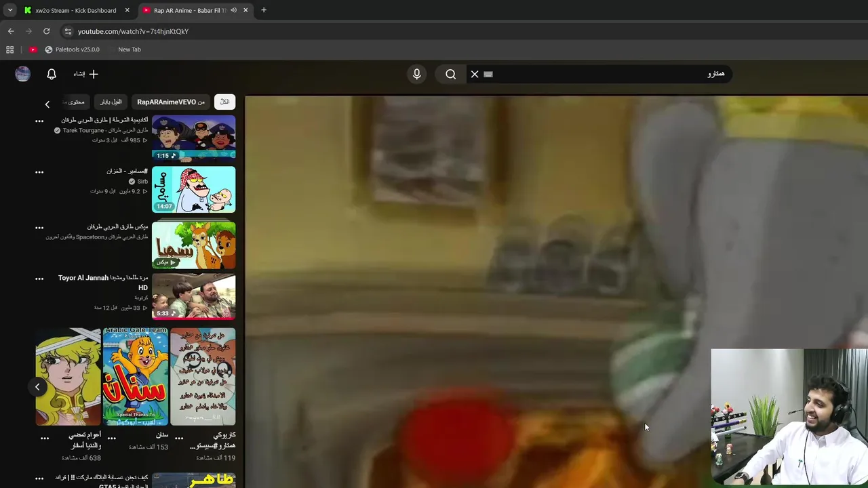Open the YouTube account avatar menu
The image size is (868, 488).
click(23, 74)
